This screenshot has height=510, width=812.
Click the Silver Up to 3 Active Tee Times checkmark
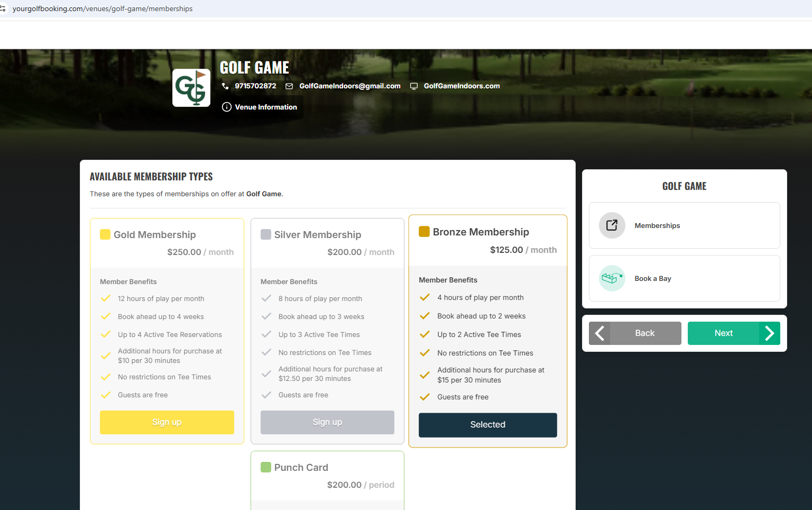click(266, 334)
